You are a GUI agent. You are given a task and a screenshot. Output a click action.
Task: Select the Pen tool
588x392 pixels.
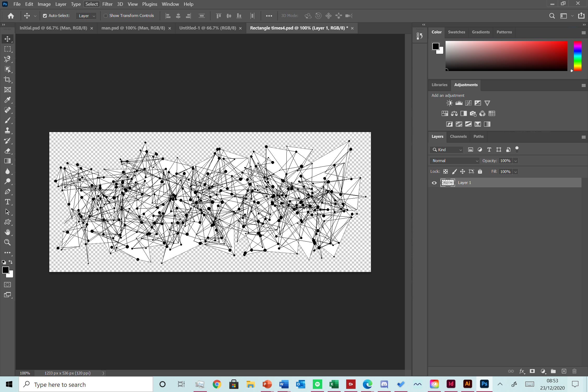(7, 191)
